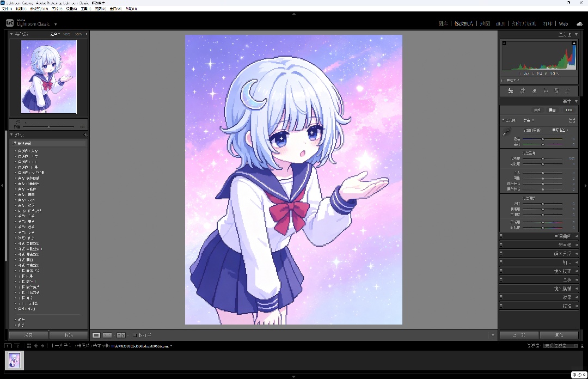
Task: Open the Masking tool
Action: coord(556,91)
